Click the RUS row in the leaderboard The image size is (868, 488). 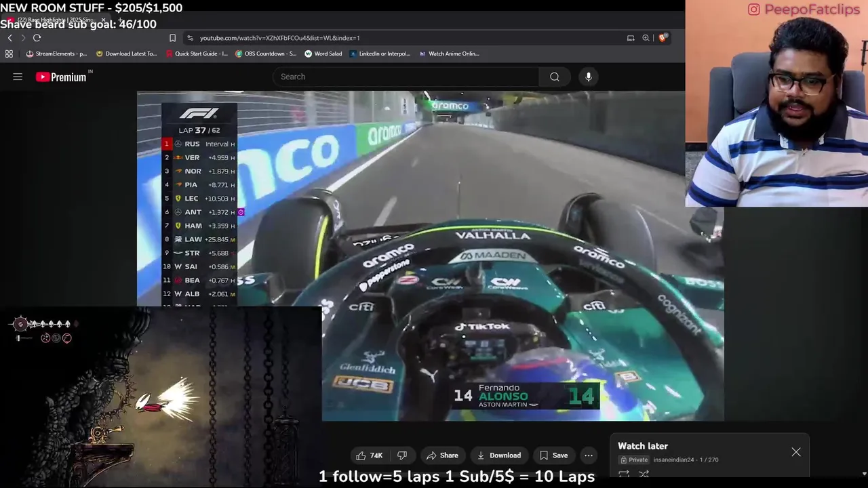[x=199, y=144]
